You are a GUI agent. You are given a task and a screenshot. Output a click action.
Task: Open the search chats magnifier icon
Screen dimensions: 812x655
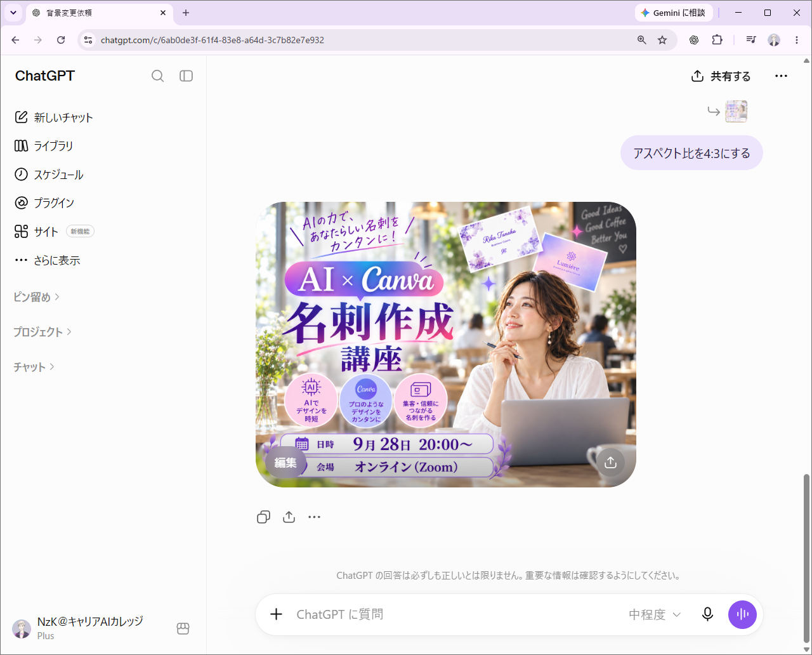tap(158, 76)
